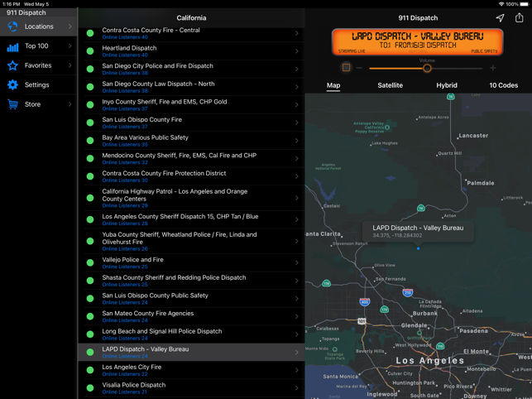Switch to Satellite view tab
This screenshot has width=532, height=399.
391,85
